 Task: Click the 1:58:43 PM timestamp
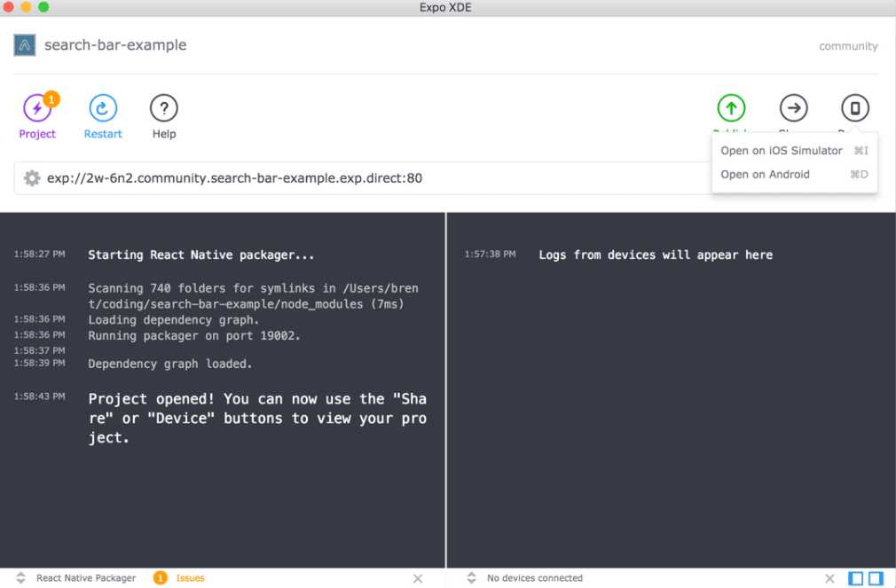(x=39, y=396)
